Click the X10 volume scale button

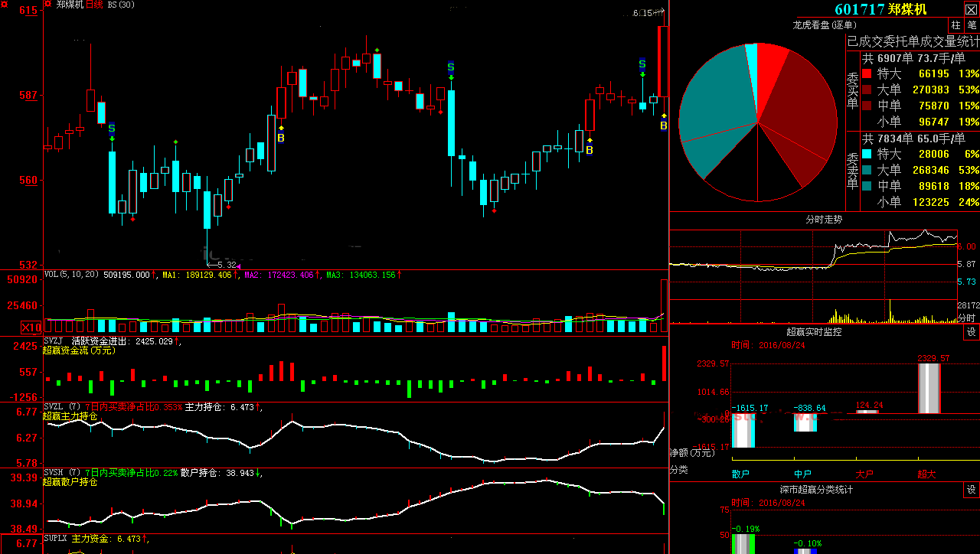pos(31,328)
